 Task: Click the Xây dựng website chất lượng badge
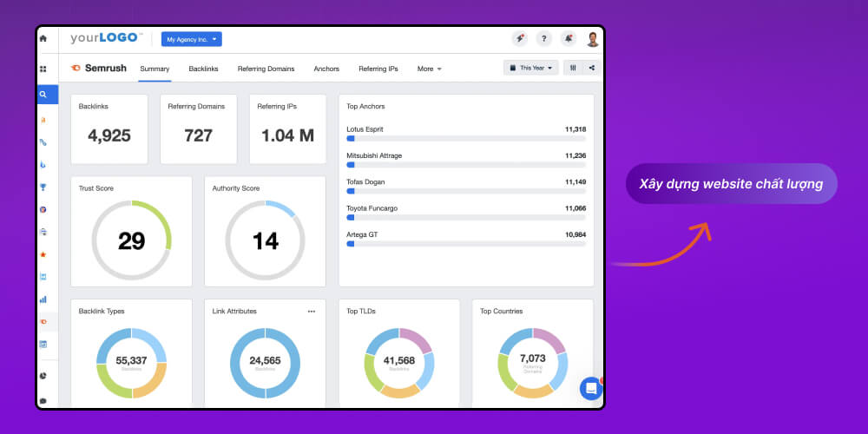click(731, 184)
